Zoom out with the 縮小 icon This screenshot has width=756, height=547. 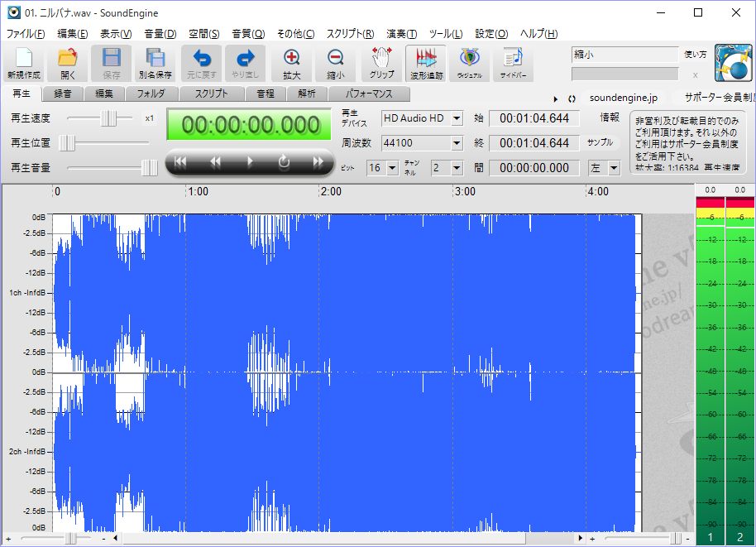[335, 63]
